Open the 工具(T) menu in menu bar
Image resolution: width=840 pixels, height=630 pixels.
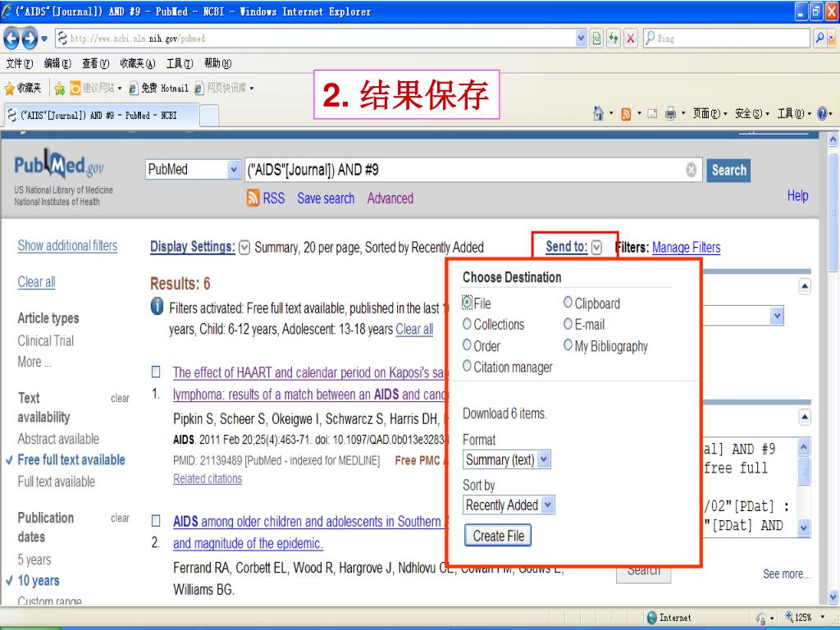tap(180, 63)
